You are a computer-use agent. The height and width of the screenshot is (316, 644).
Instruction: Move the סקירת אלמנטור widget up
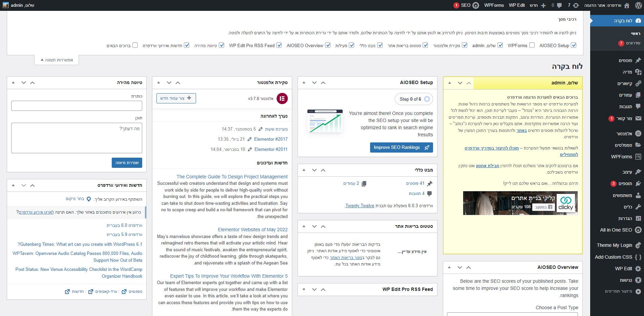(178, 82)
